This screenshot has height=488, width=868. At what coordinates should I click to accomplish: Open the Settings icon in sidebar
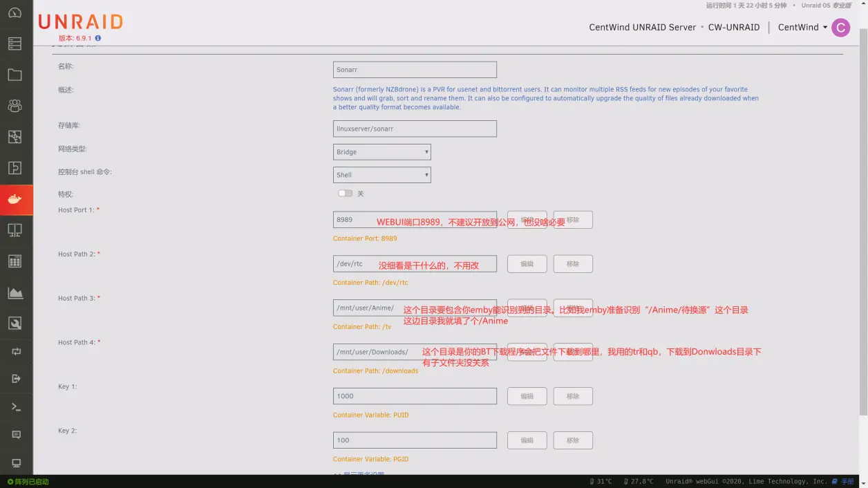(15, 137)
